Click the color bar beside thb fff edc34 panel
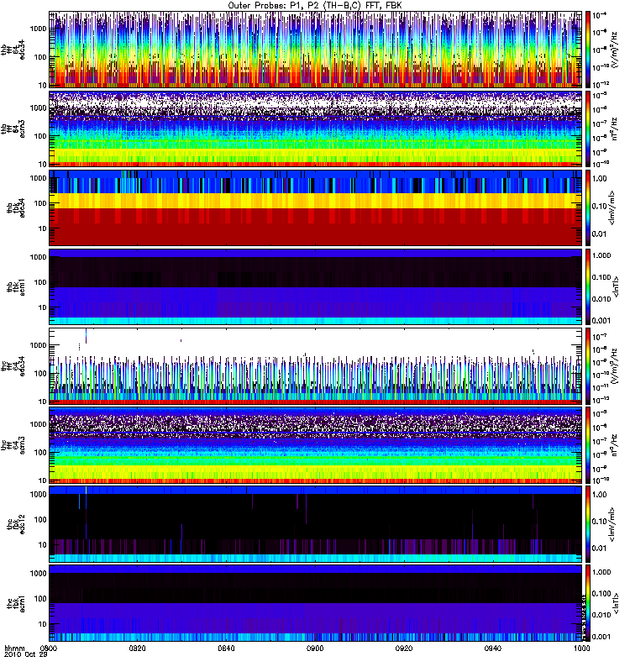Image resolution: width=630 pixels, height=672 pixels. click(588, 50)
